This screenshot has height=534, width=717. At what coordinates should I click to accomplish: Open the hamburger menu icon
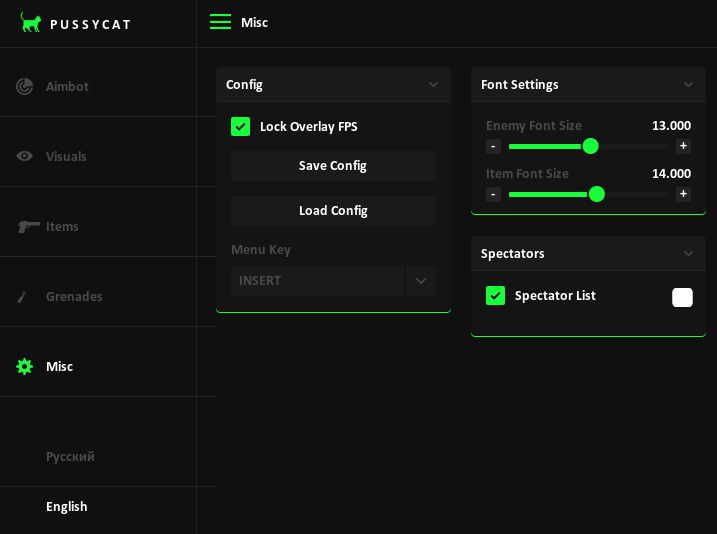(x=220, y=22)
